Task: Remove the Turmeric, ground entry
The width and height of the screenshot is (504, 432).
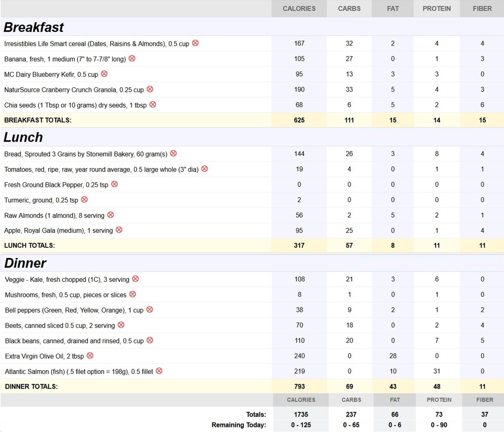Action: (84, 200)
